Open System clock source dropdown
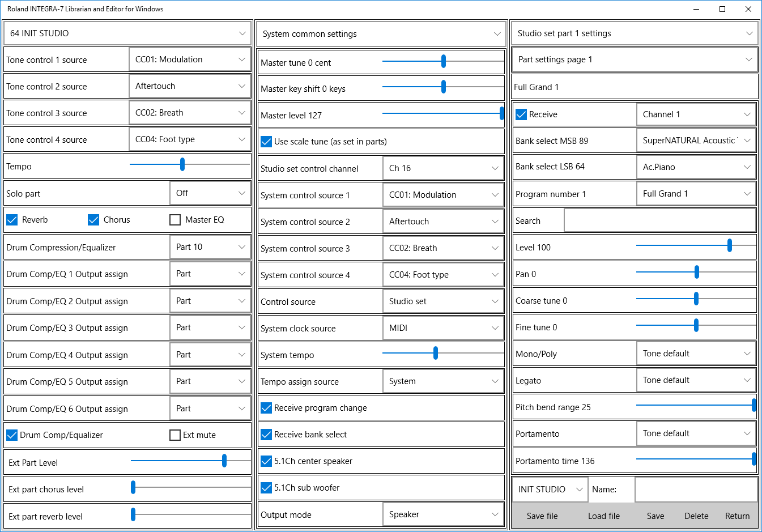Image resolution: width=762 pixels, height=532 pixels. pos(443,328)
